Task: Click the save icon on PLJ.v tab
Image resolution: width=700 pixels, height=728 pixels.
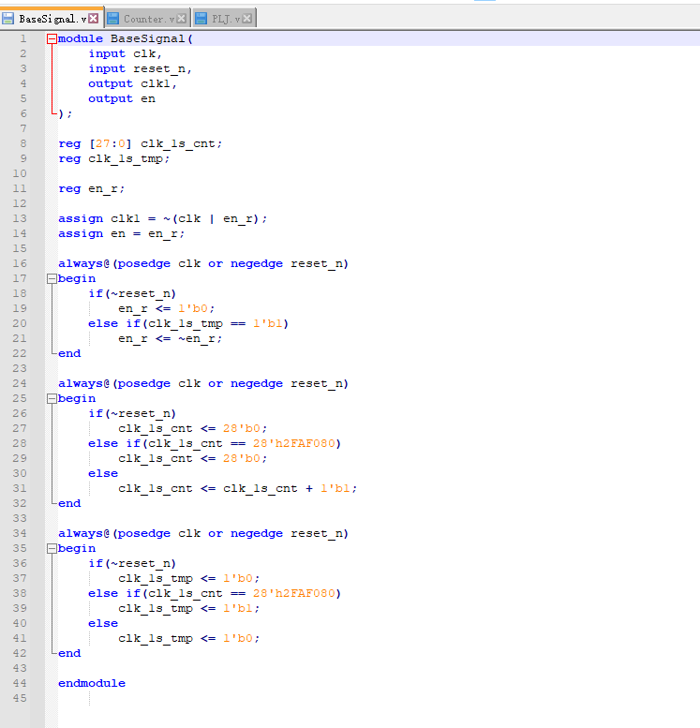Action: pyautogui.click(x=201, y=19)
